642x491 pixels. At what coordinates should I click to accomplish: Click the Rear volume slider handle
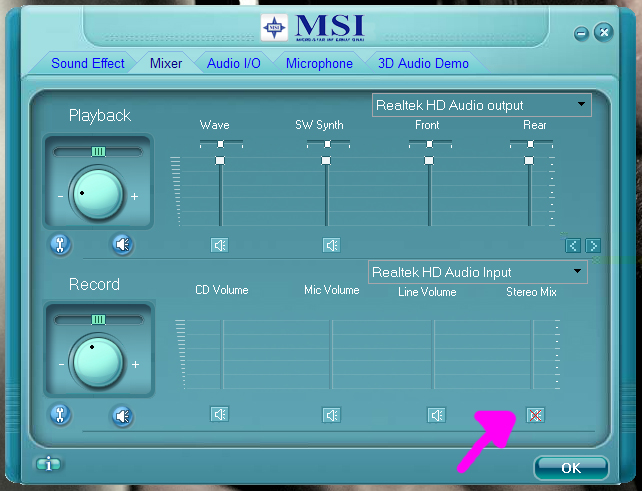click(x=529, y=161)
